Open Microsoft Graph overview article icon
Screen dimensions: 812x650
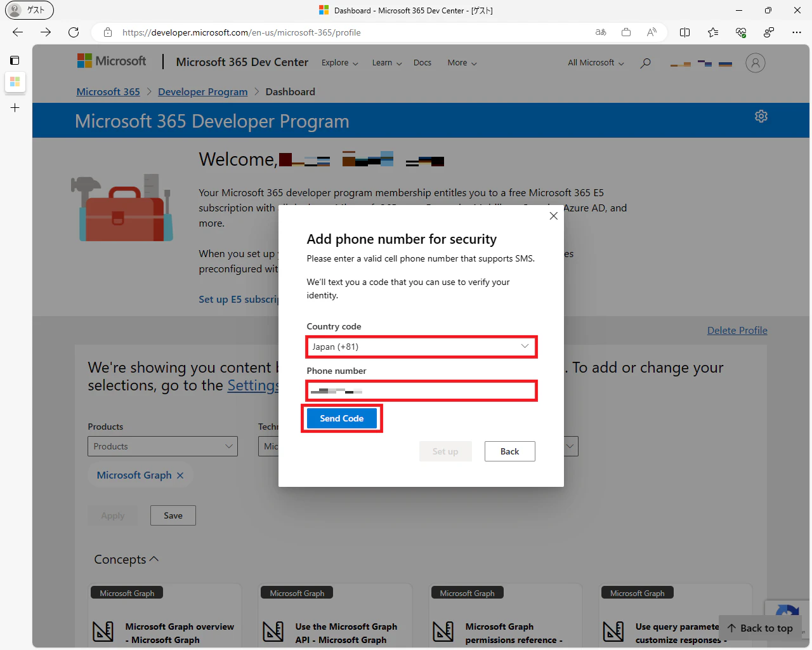point(103,631)
